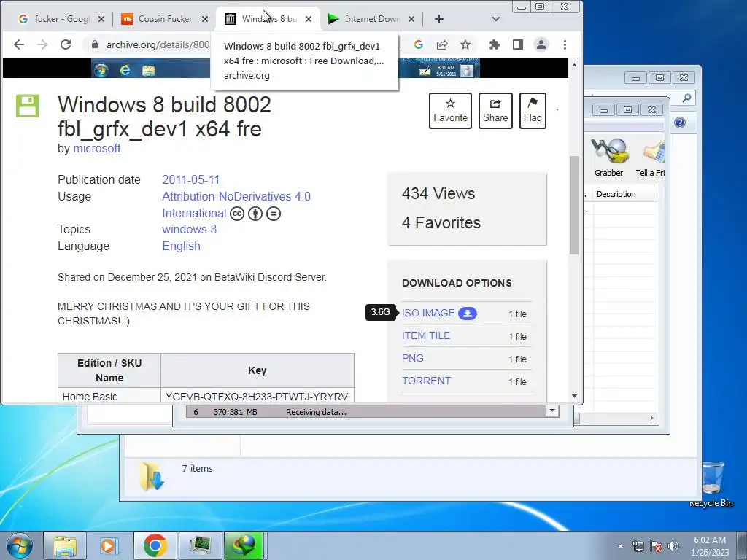Toggle the Chrome side panel icon
The image size is (747, 560).
(518, 44)
